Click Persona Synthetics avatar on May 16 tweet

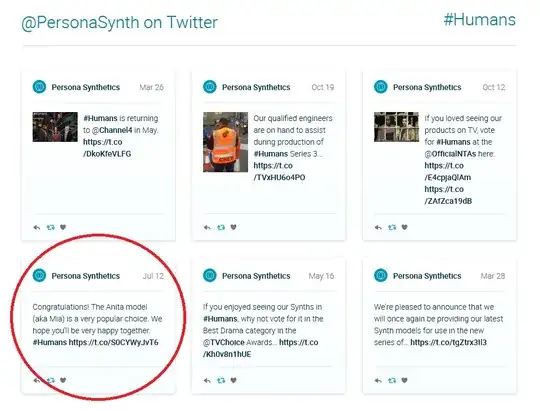click(210, 276)
